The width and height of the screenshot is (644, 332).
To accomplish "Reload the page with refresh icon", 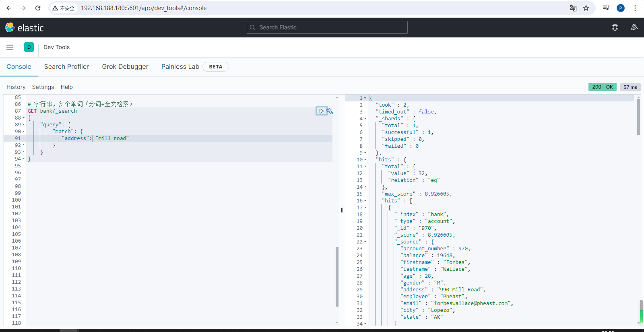I will [x=38, y=8].
